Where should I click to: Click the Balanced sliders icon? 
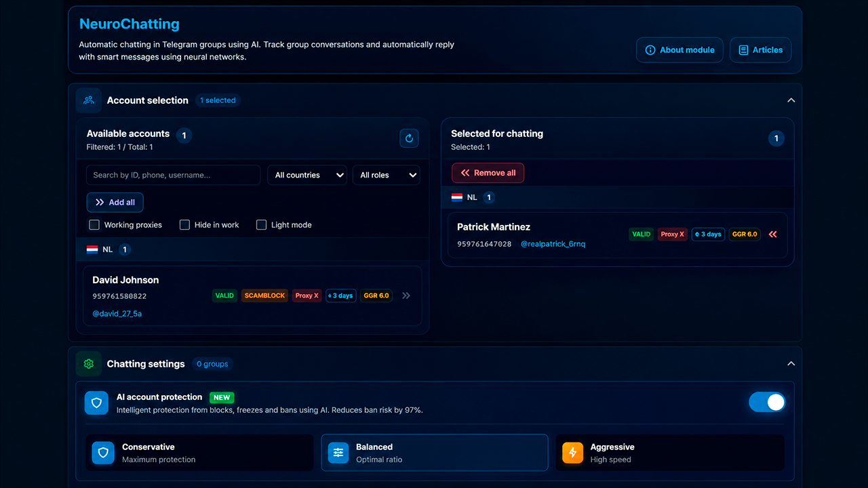point(338,453)
